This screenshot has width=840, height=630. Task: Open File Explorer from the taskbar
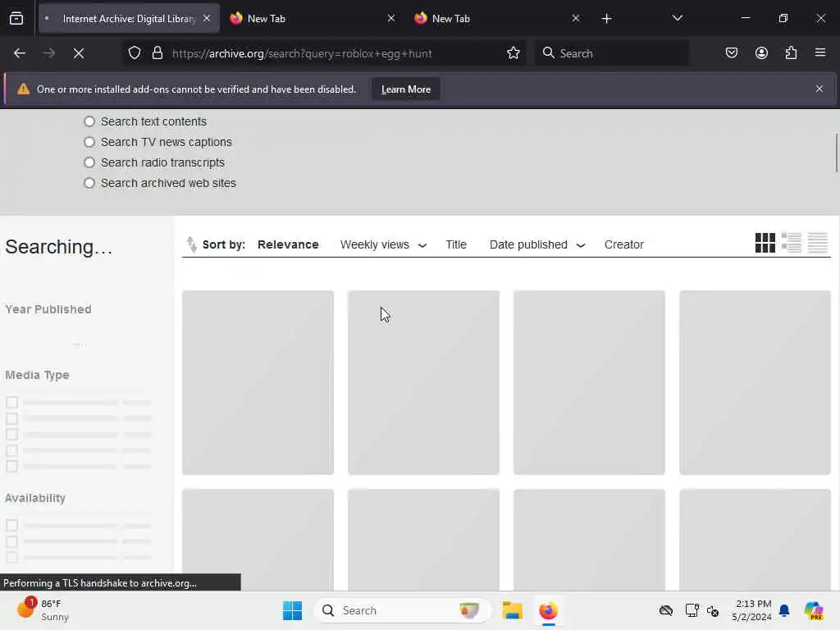point(512,610)
